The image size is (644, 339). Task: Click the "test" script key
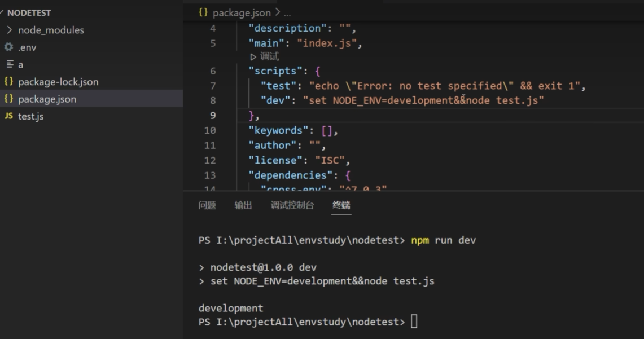point(278,86)
